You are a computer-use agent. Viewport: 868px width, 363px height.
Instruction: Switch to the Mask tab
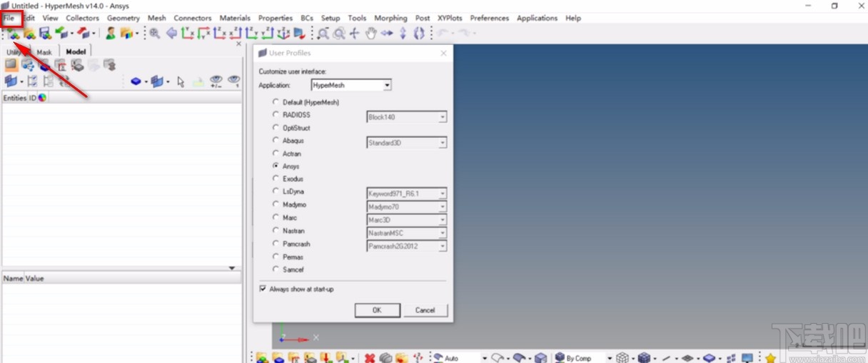tap(44, 52)
